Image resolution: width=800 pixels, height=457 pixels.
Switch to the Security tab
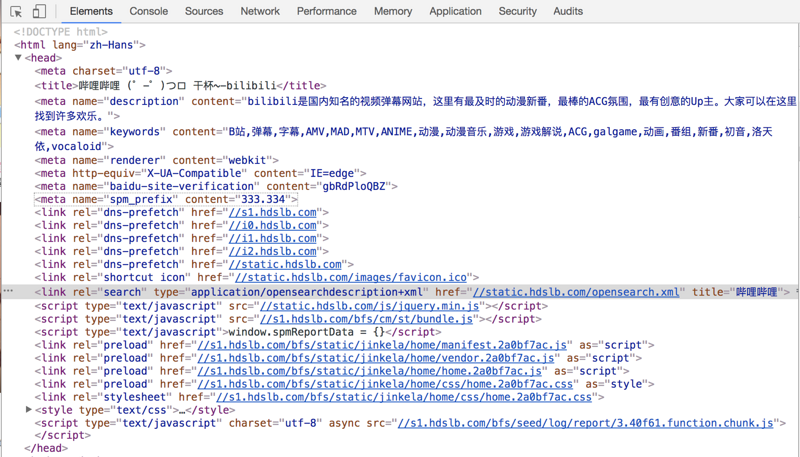point(517,11)
